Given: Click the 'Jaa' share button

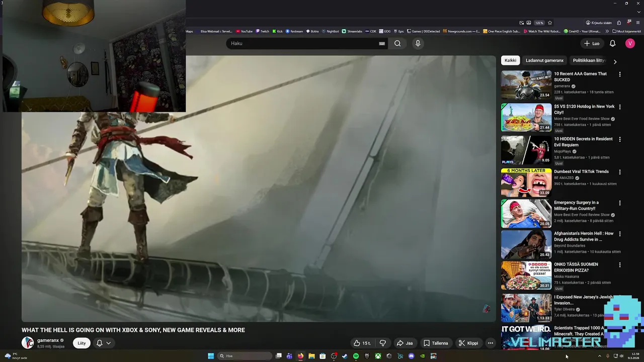Looking at the screenshot, I should 405,343.
